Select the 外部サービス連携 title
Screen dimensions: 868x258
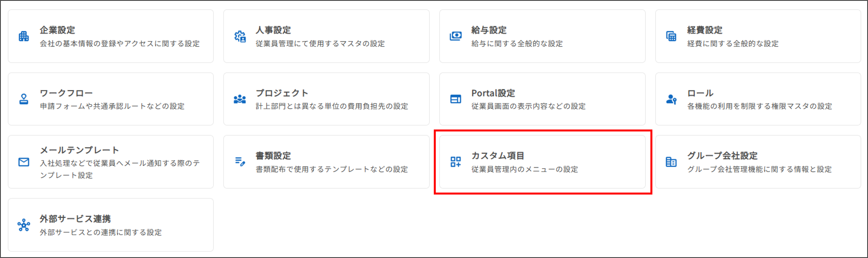pyautogui.click(x=75, y=219)
